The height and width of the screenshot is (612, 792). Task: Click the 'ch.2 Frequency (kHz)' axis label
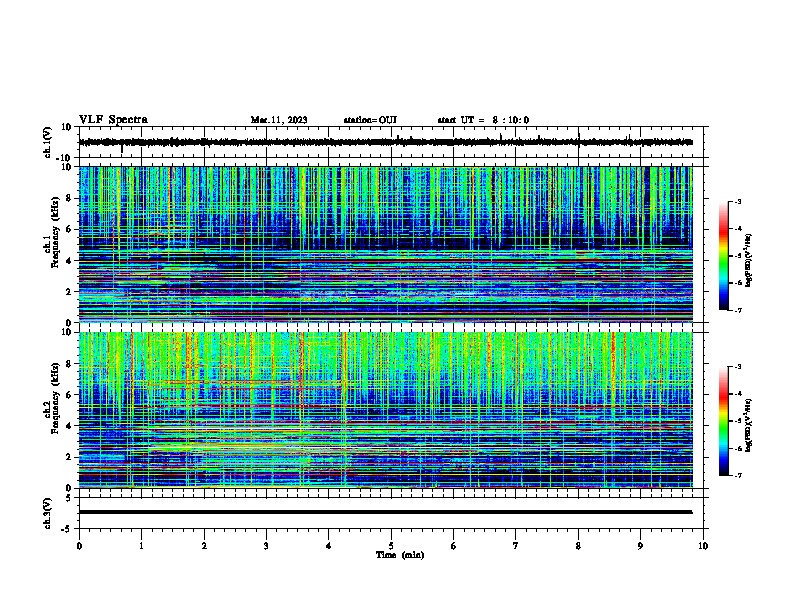(x=52, y=398)
